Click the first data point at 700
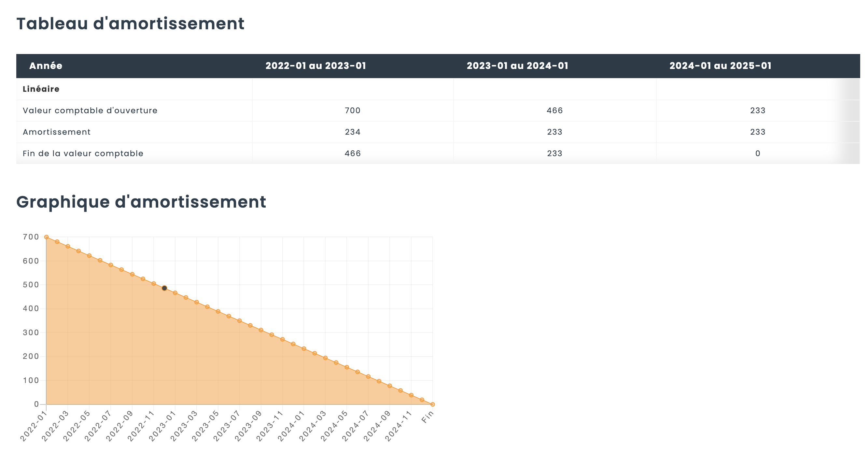The height and width of the screenshot is (464, 868). [x=47, y=237]
